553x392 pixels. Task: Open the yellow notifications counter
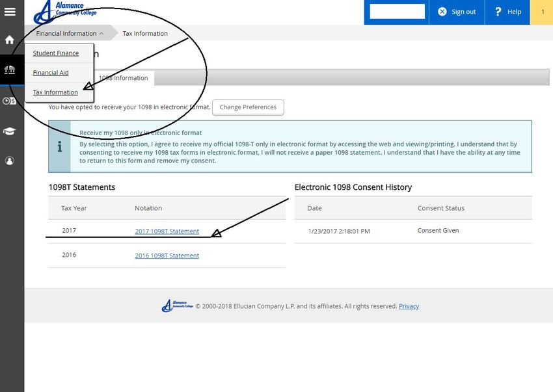[x=541, y=12]
